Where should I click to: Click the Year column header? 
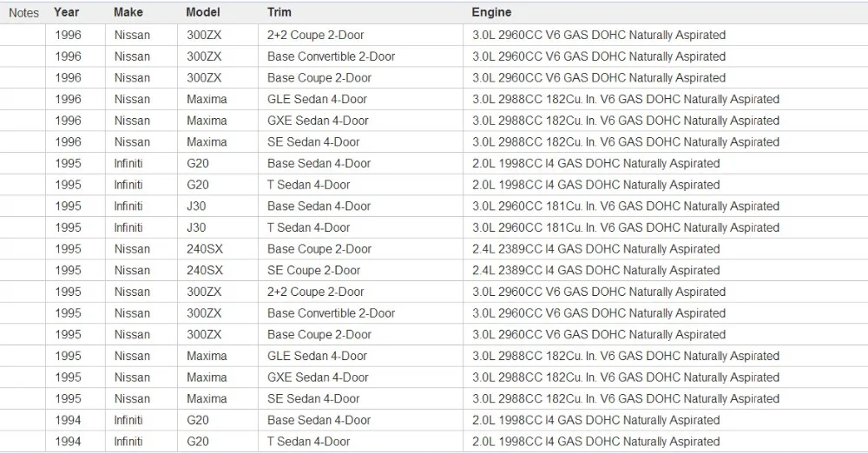67,12
